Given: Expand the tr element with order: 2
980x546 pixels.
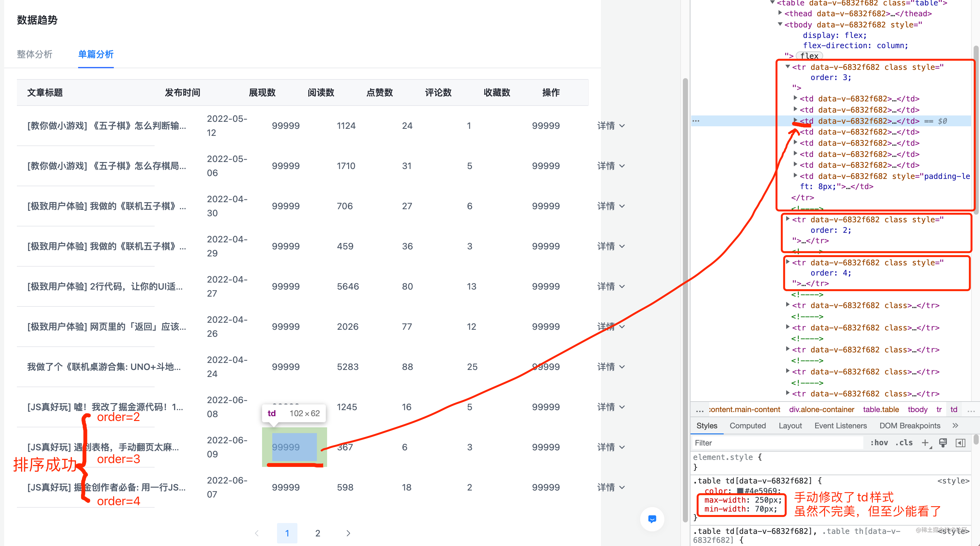Looking at the screenshot, I should coord(787,219).
